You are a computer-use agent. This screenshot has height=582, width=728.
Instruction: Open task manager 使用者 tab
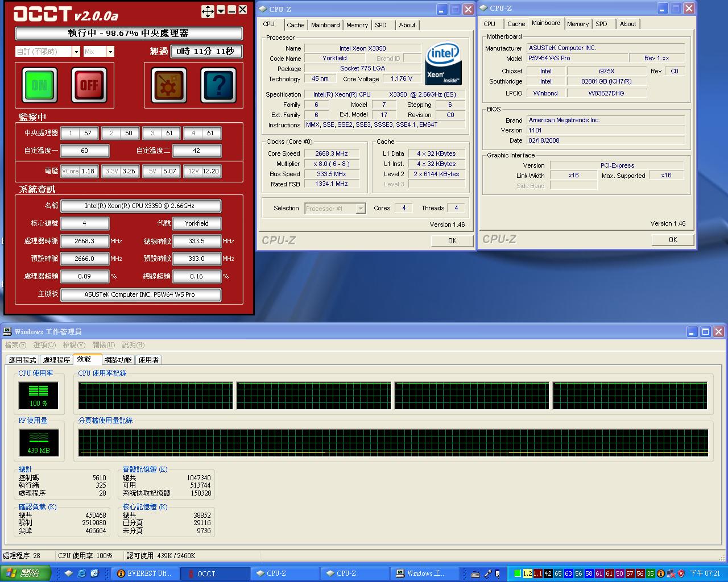click(148, 360)
